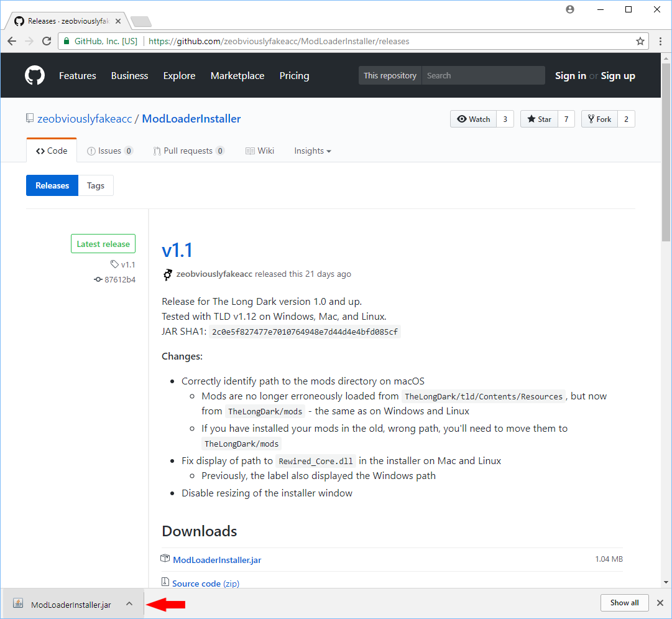
Task: Open the Chrome three-dot menu
Action: pos(660,41)
